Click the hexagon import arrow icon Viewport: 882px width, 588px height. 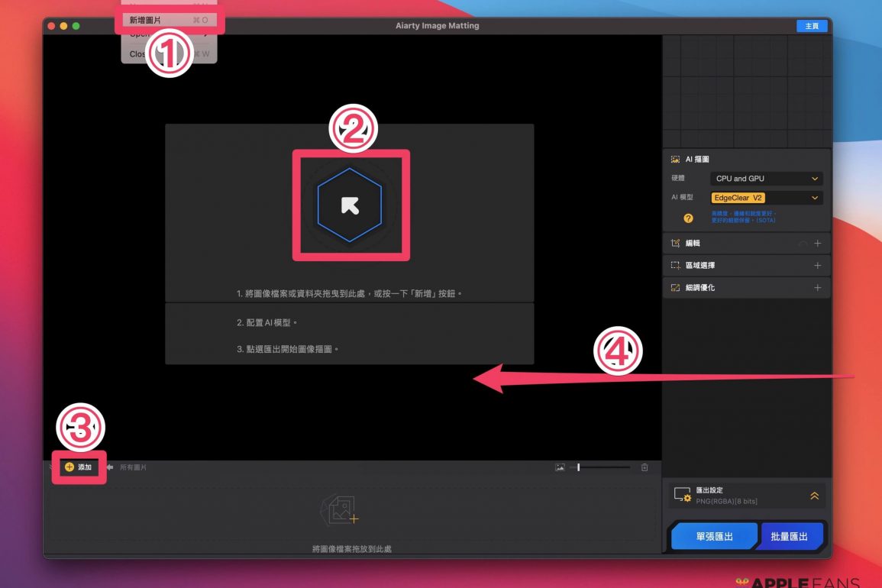[350, 205]
